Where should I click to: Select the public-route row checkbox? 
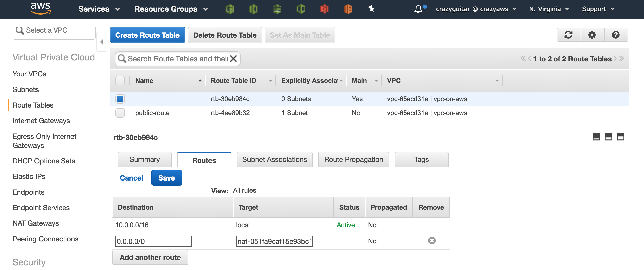click(120, 113)
